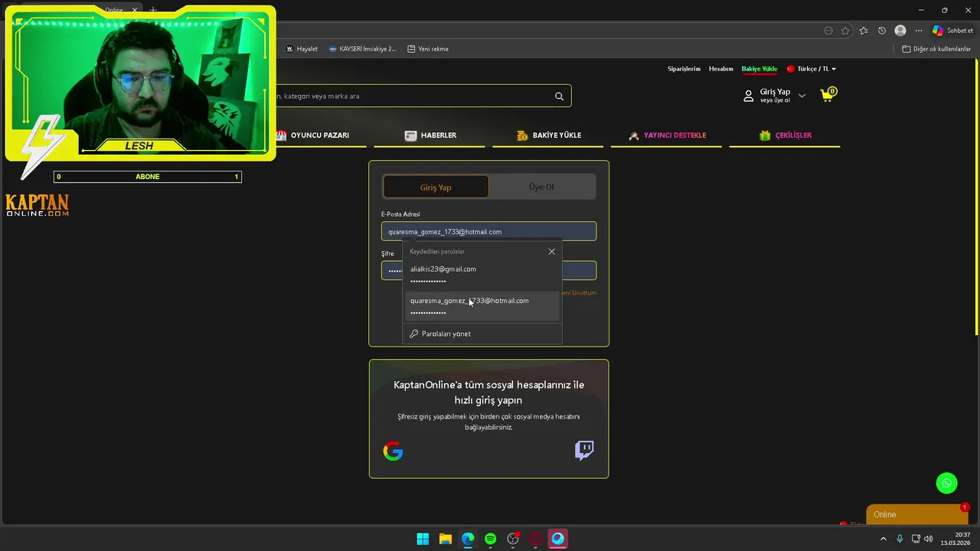
Task: Open the Türkçe / TL language dropdown
Action: point(812,69)
